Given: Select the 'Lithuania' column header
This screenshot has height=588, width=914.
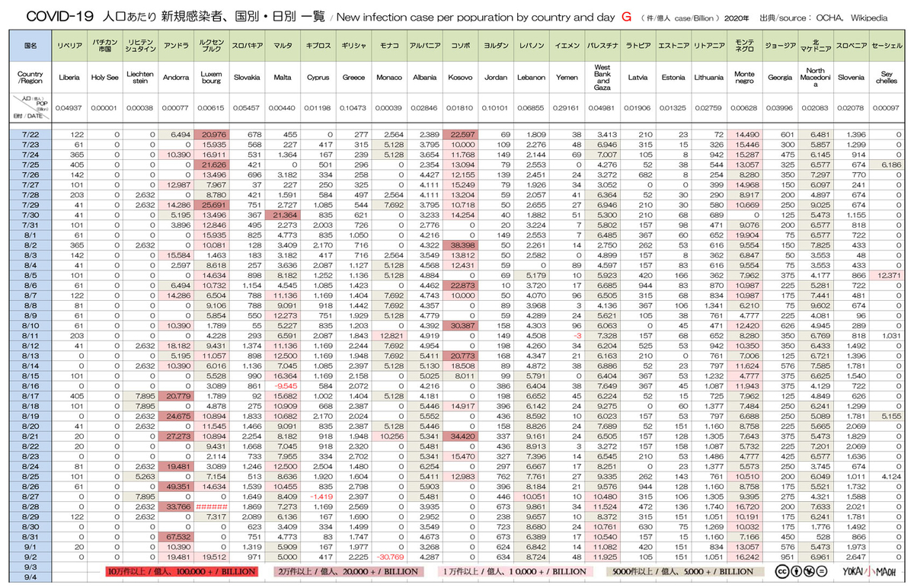Looking at the screenshot, I should 709,77.
